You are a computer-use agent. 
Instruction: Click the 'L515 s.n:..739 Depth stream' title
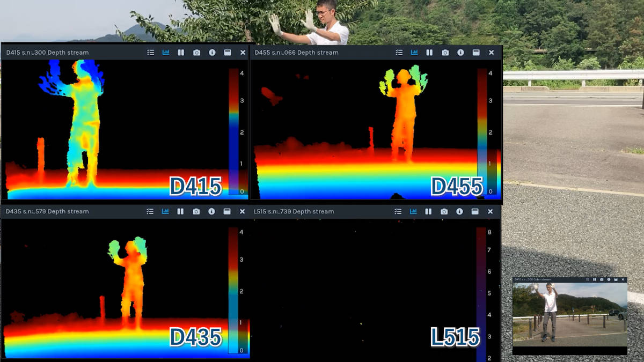click(294, 211)
